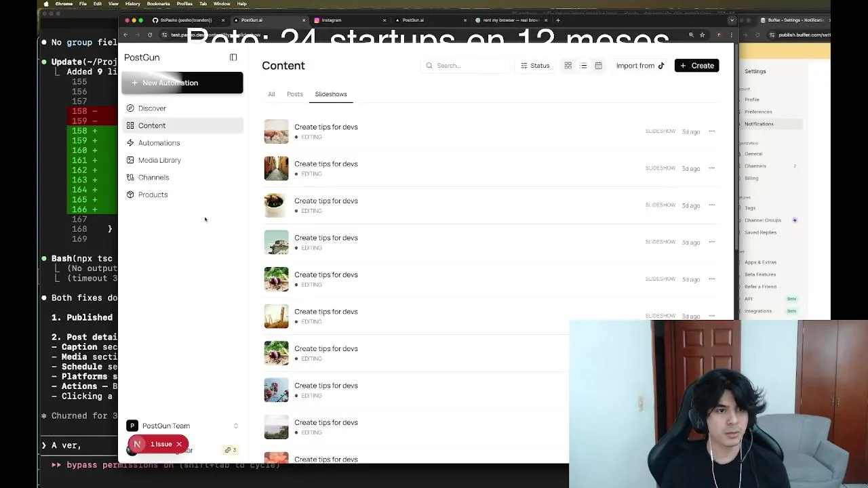Click the Discover compass icon
Image resolution: width=868 pixels, height=488 pixels.
130,108
